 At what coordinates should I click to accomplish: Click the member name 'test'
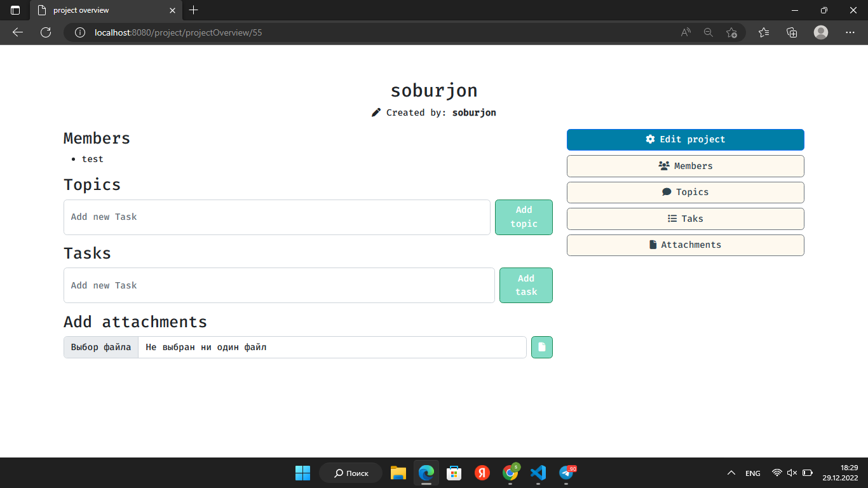point(92,159)
